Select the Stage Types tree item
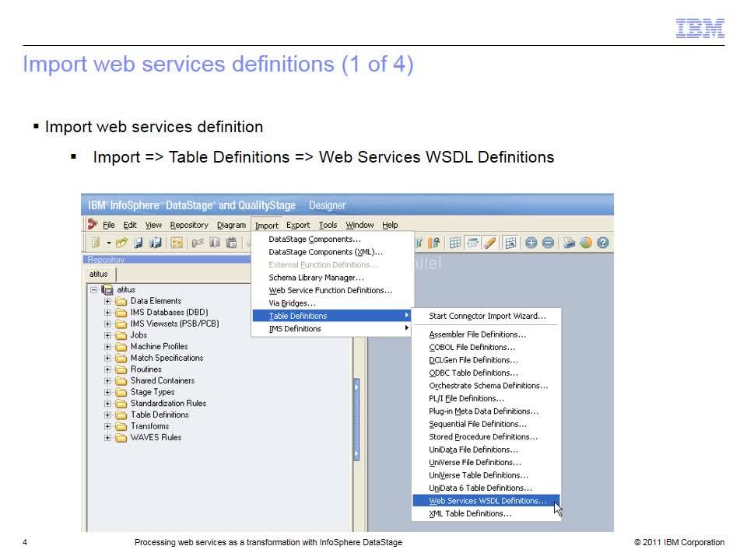Image resolution: width=747 pixels, height=560 pixels. [x=153, y=392]
